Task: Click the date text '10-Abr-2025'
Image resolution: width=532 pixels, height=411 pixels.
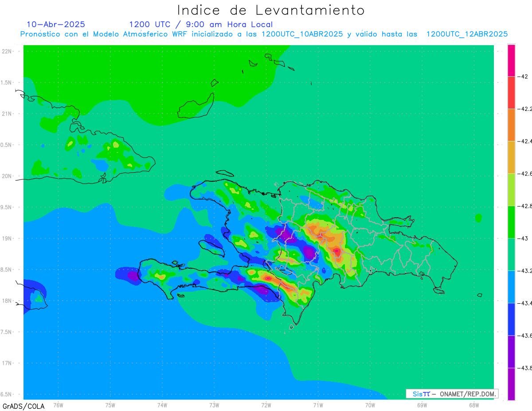Action: tap(56, 24)
